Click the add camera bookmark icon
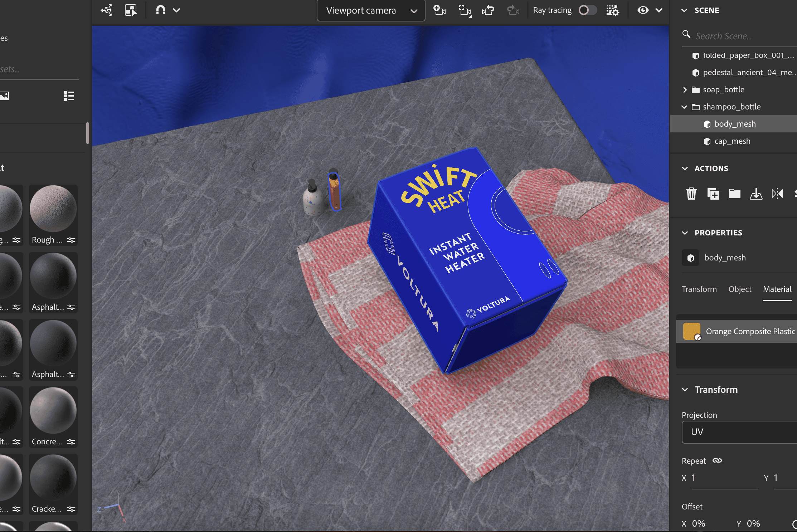 (439, 10)
